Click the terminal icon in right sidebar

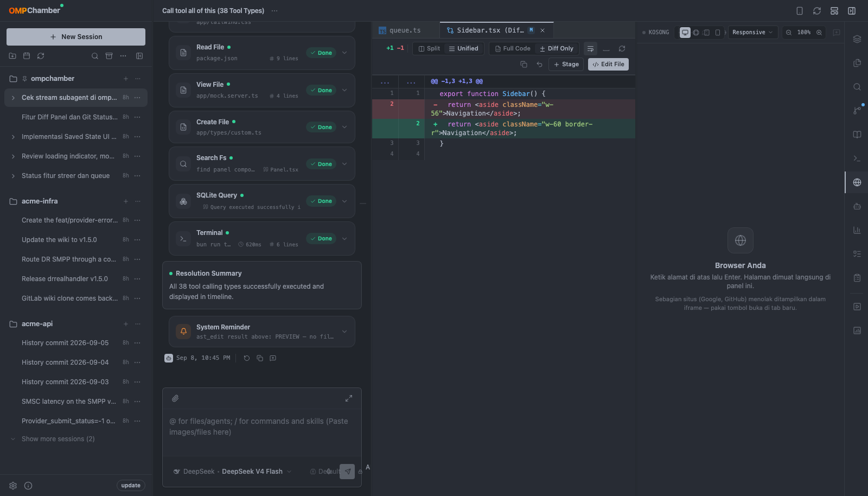857,158
